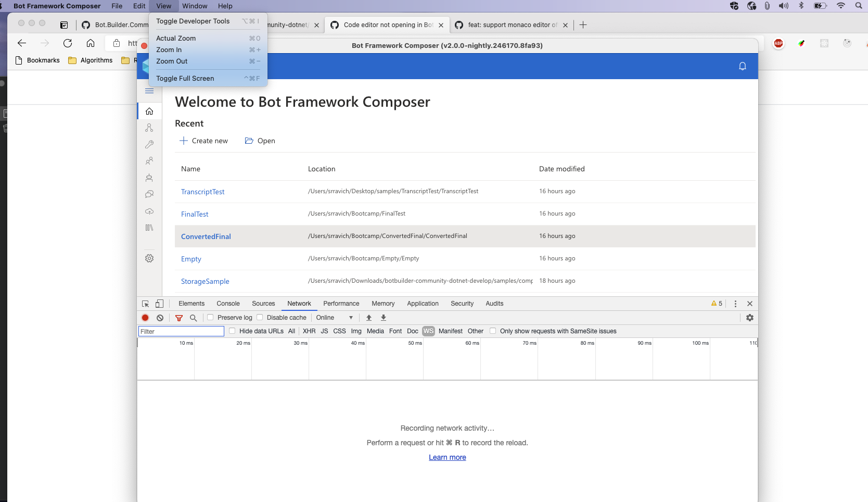The image size is (868, 502).
Task: Open Bot settings via the wrench icon
Action: [x=149, y=144]
